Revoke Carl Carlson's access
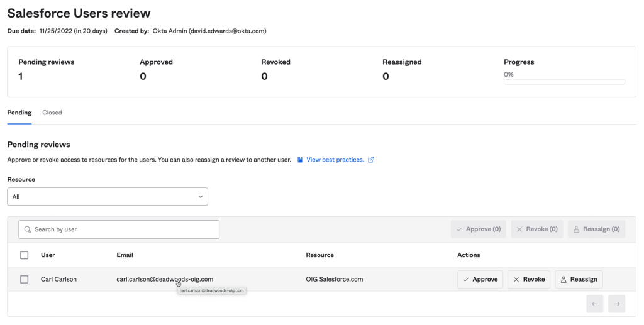The height and width of the screenshot is (325, 644). tap(529, 280)
